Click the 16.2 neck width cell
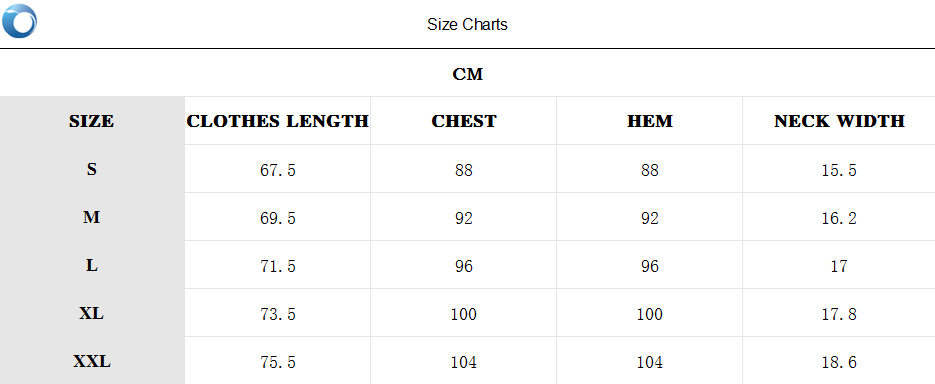 pos(839,219)
